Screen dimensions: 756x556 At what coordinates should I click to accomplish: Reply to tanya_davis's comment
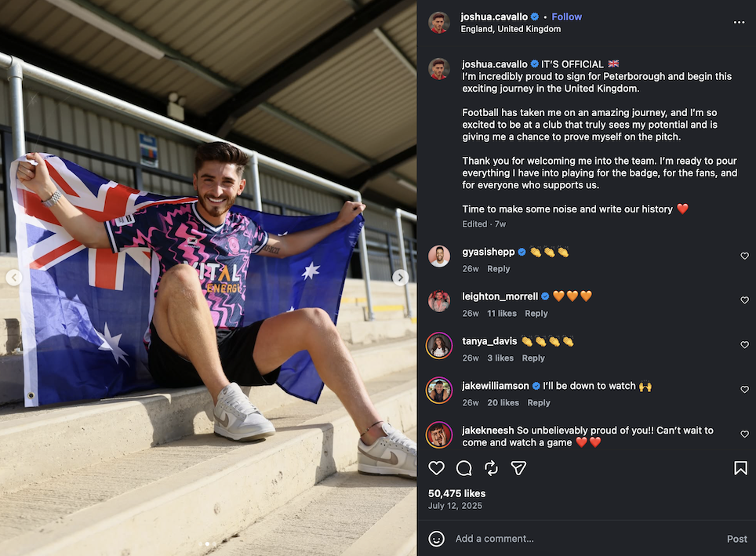[x=533, y=358]
